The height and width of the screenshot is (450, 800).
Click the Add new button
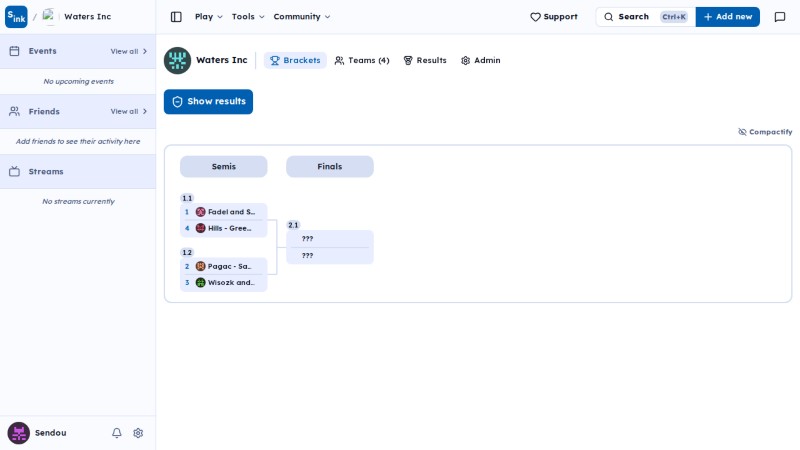click(728, 17)
